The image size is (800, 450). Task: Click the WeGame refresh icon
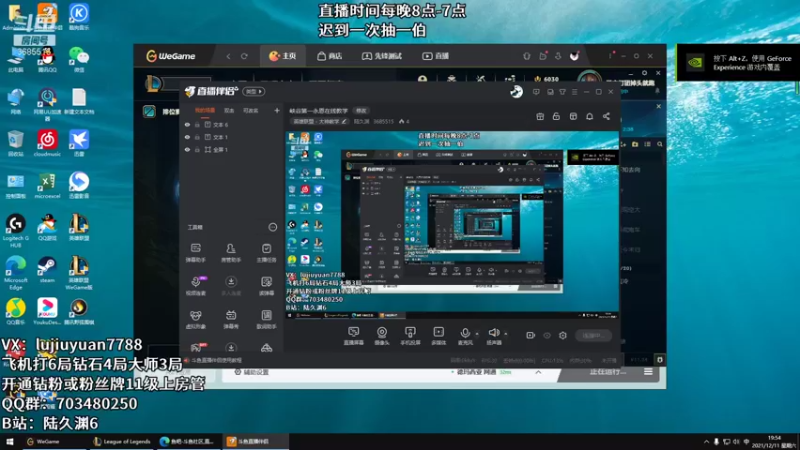click(244, 56)
